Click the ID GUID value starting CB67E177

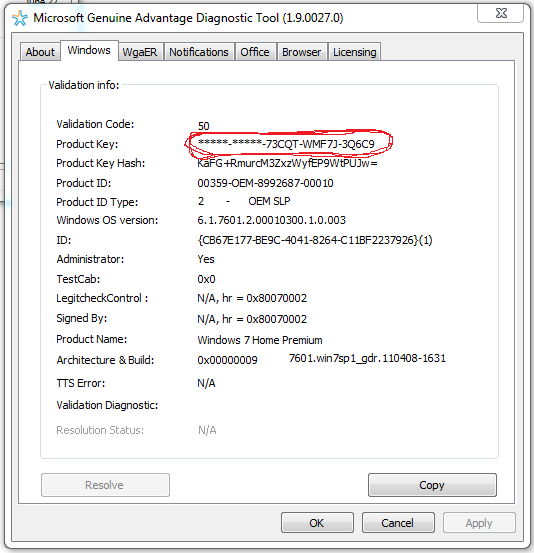point(315,240)
